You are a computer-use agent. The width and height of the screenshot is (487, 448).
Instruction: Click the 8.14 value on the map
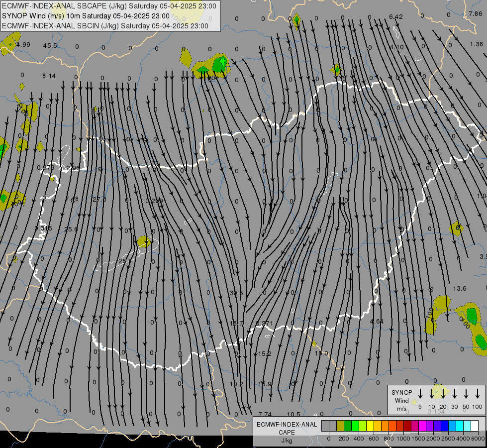(x=49, y=76)
